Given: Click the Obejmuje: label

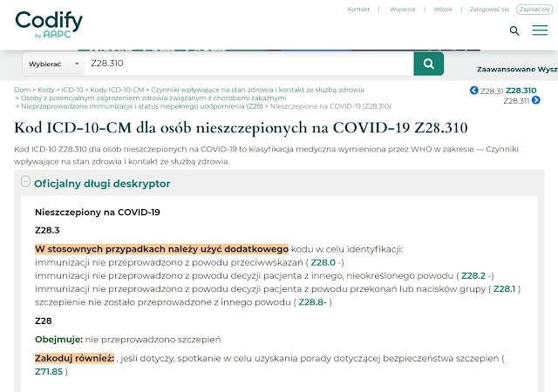Looking at the screenshot, I should [x=58, y=340].
